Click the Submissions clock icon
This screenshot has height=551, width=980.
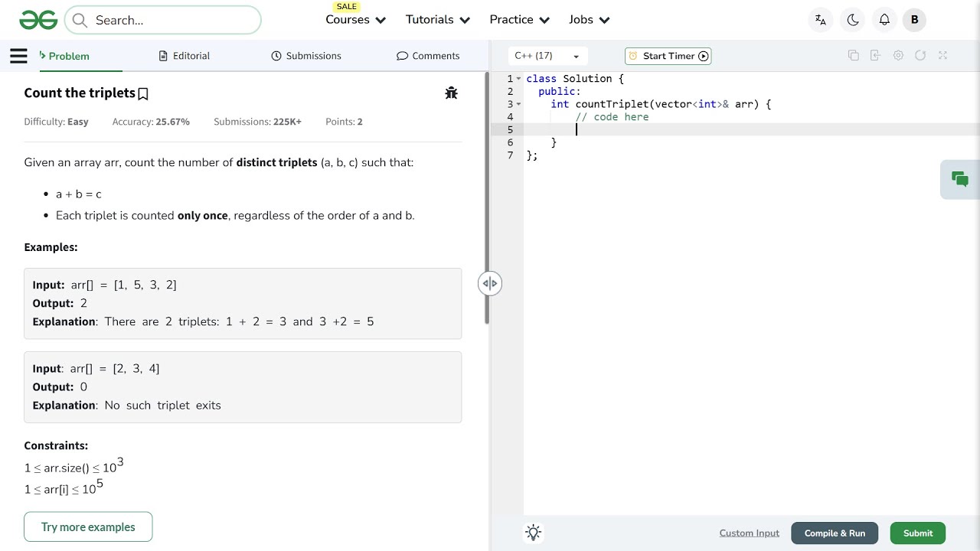click(276, 56)
